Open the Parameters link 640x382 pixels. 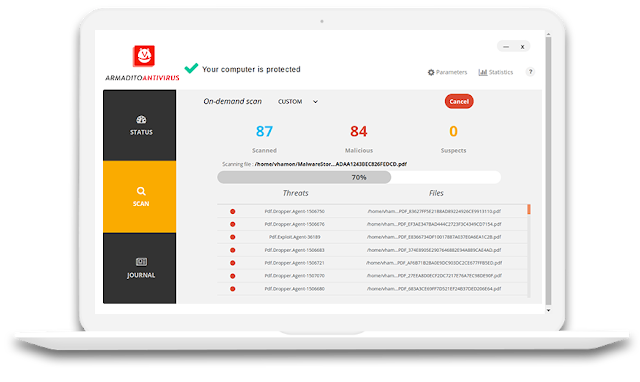click(x=451, y=72)
